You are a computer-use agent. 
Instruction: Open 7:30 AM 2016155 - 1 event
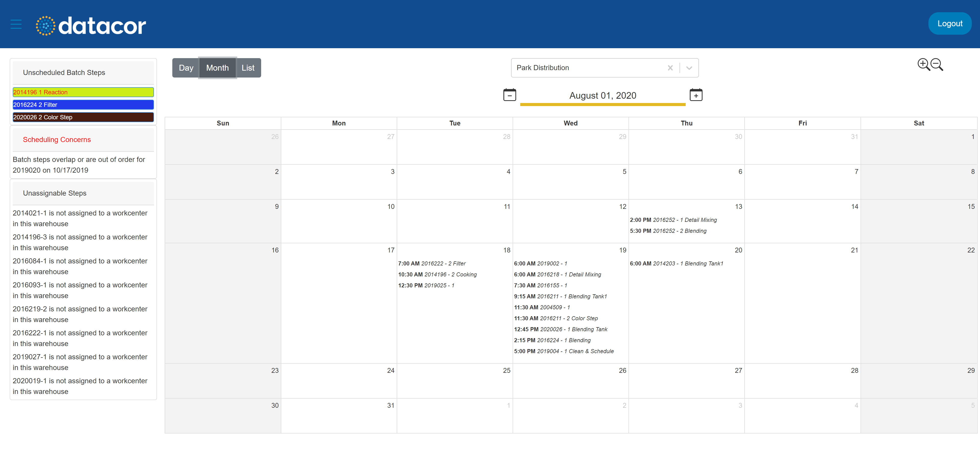(x=540, y=286)
